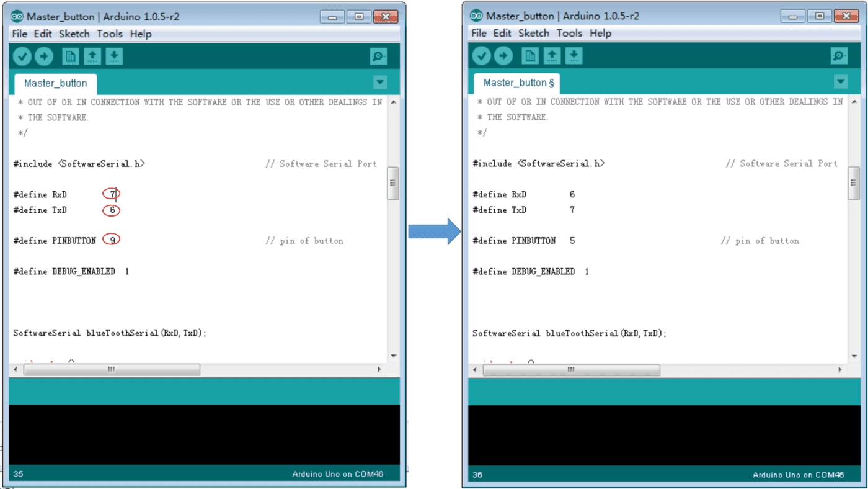The image size is (868, 489).
Task: Click Verify checkmark icon in left Arduino window
Action: tap(22, 56)
